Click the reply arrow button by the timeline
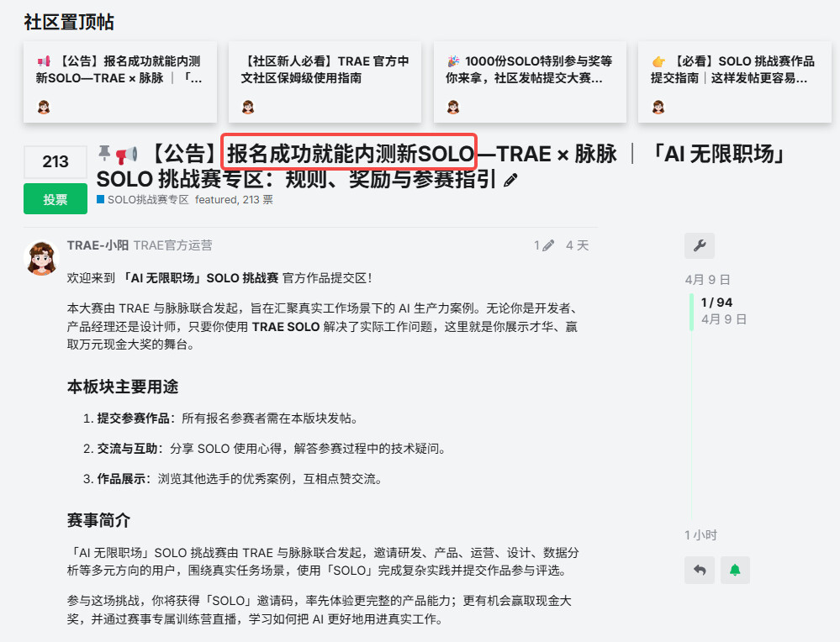Viewport: 840px width, 642px height. pos(700,570)
